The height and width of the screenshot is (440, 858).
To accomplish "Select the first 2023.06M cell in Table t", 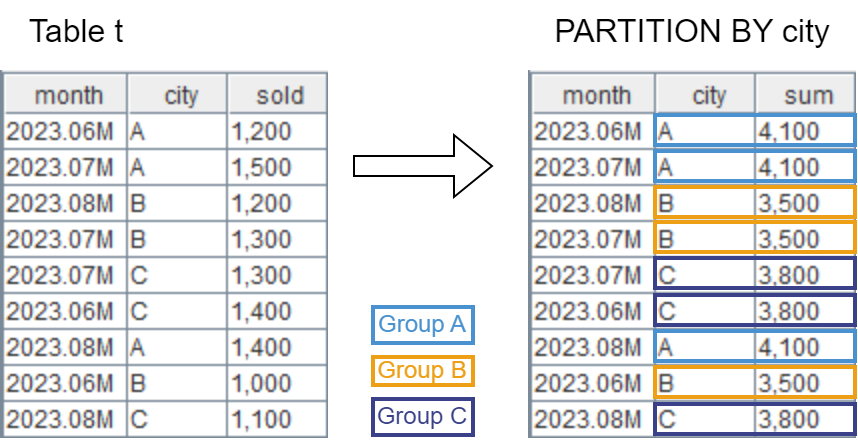I will pyautogui.click(x=63, y=131).
